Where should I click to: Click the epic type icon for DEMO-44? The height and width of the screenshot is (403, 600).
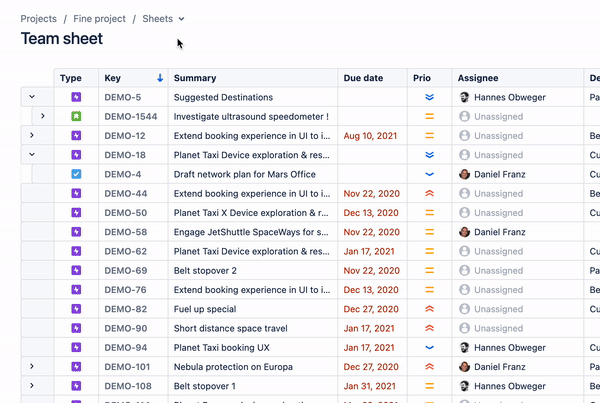[x=76, y=193]
